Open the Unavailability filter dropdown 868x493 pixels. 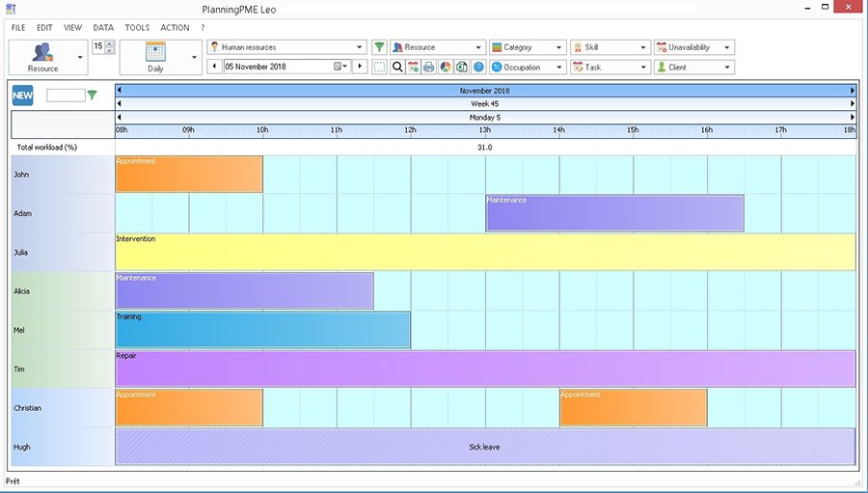point(694,47)
